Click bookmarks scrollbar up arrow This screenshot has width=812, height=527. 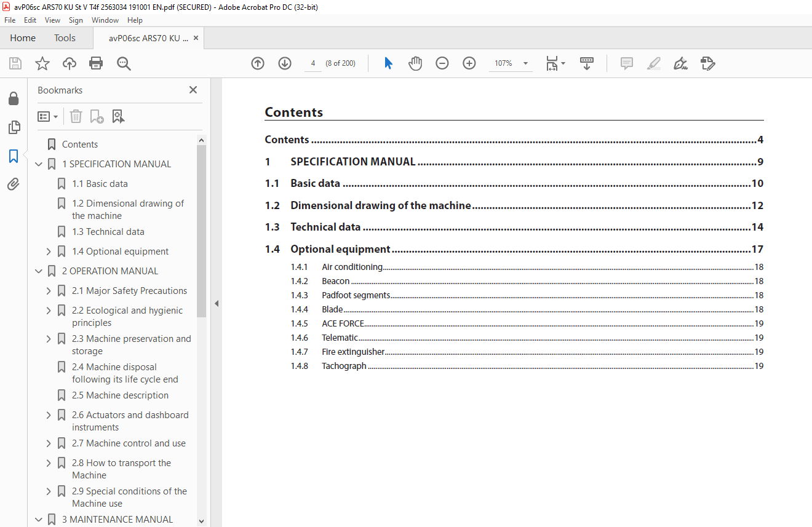(x=201, y=140)
